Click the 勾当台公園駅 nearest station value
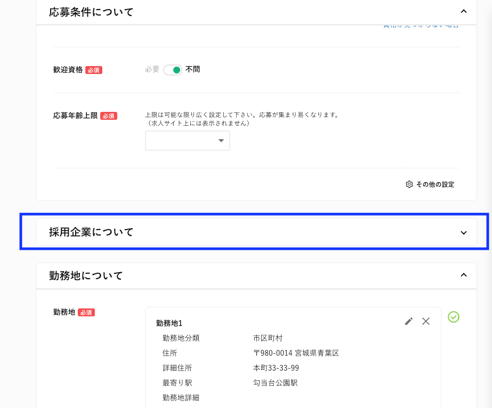492x408 pixels. pos(275,383)
